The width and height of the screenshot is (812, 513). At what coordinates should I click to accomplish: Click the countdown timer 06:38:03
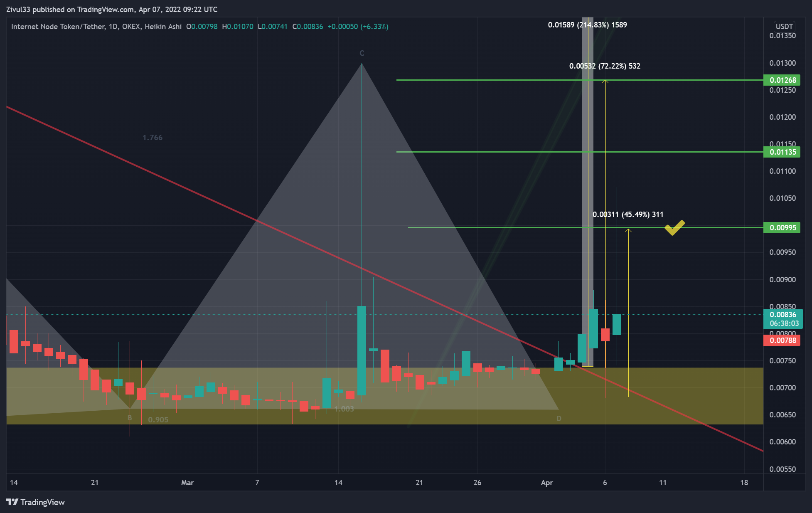point(784,323)
